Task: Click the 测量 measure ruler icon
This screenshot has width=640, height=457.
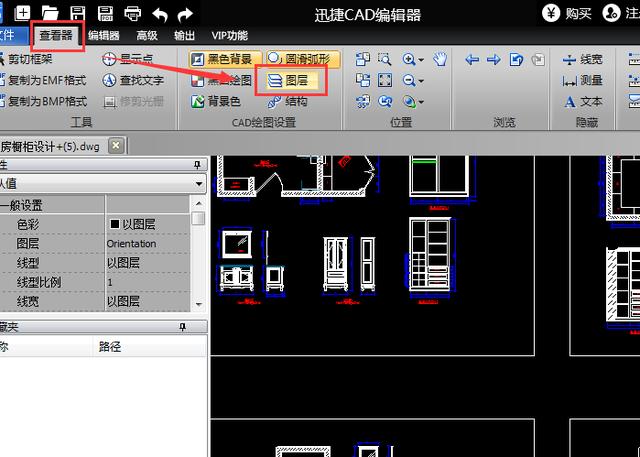Action: click(x=569, y=81)
